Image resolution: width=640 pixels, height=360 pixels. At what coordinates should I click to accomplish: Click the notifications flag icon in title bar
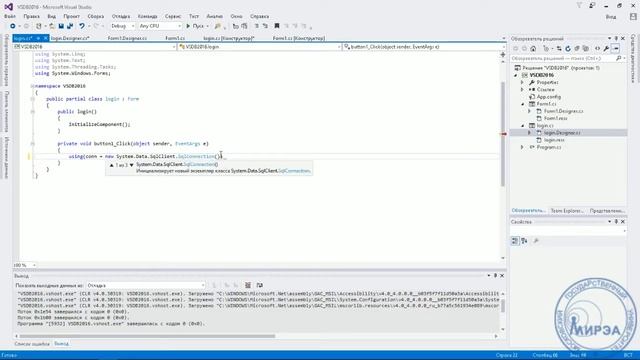pyautogui.click(x=579, y=6)
